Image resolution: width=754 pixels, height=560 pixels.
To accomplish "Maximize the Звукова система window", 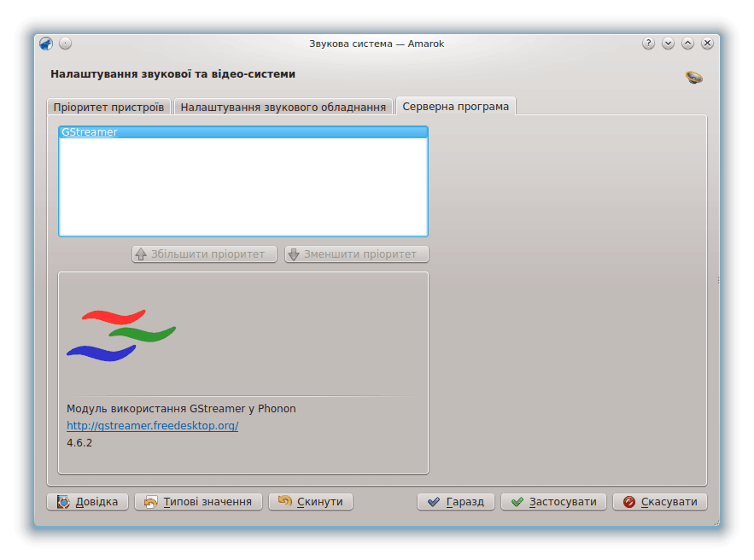I will coord(687,44).
